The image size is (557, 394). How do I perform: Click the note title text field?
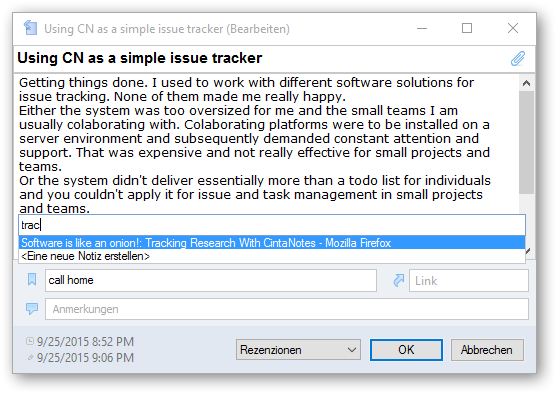point(261,59)
